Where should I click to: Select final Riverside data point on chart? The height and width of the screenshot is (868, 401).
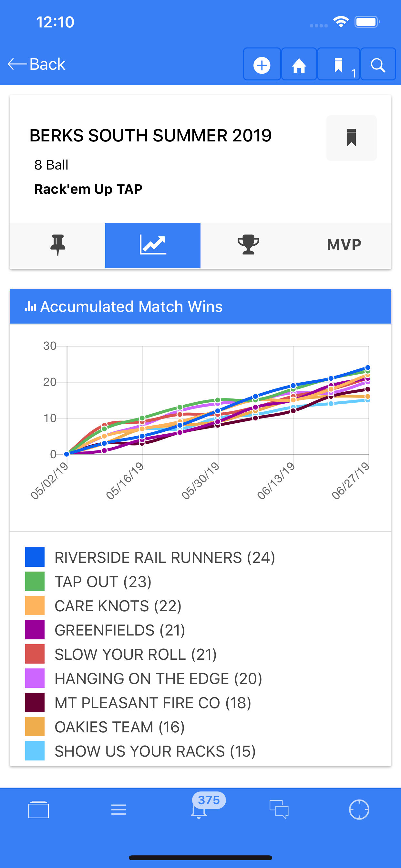(x=368, y=367)
